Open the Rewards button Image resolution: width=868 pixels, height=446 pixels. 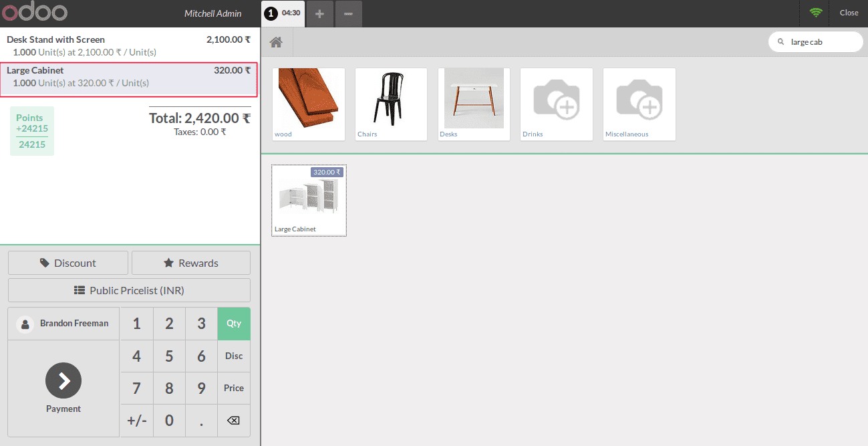click(x=191, y=263)
